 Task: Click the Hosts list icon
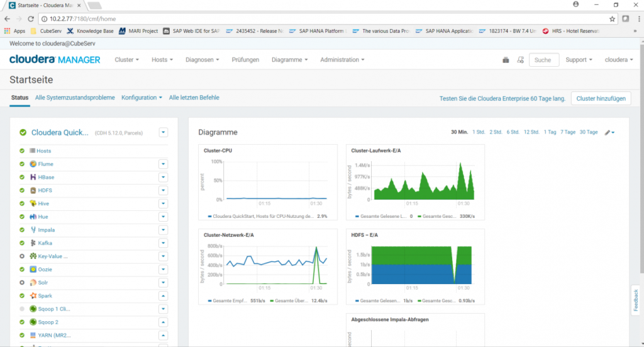click(x=32, y=151)
